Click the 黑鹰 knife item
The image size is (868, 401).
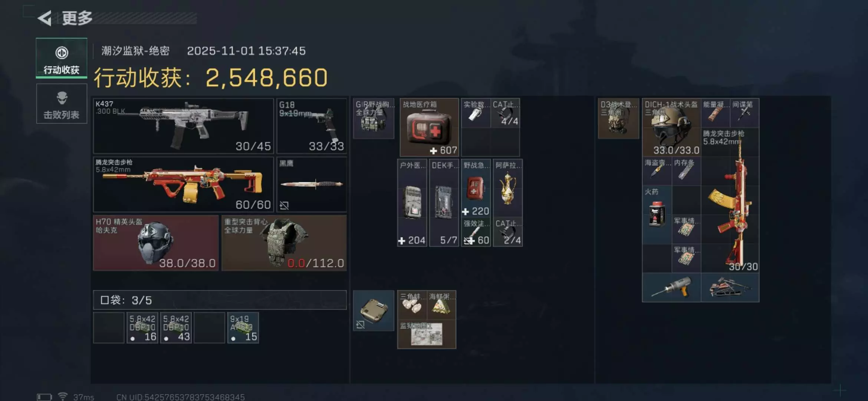point(312,185)
